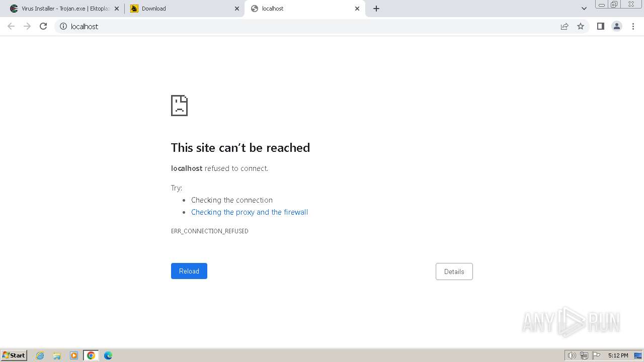Screen dimensions: 644x362
Task: Close the Download tab
Action: click(237, 9)
